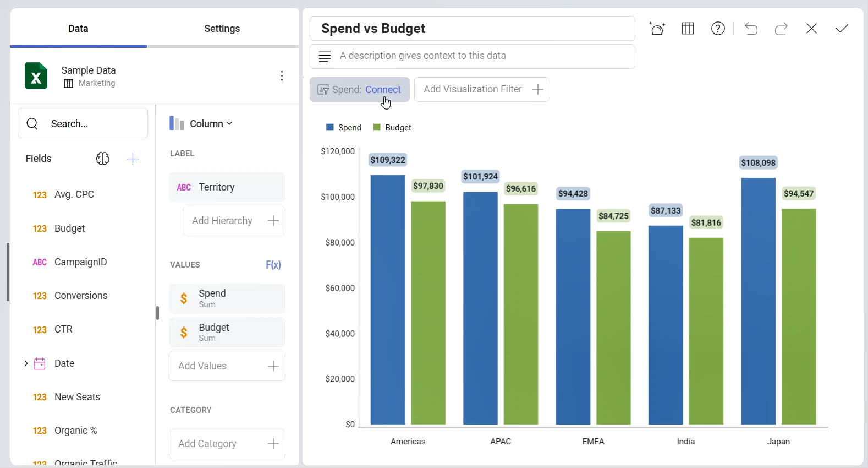Open the fields brain insights icon
Screen dimensions: 868x468
click(x=102, y=159)
